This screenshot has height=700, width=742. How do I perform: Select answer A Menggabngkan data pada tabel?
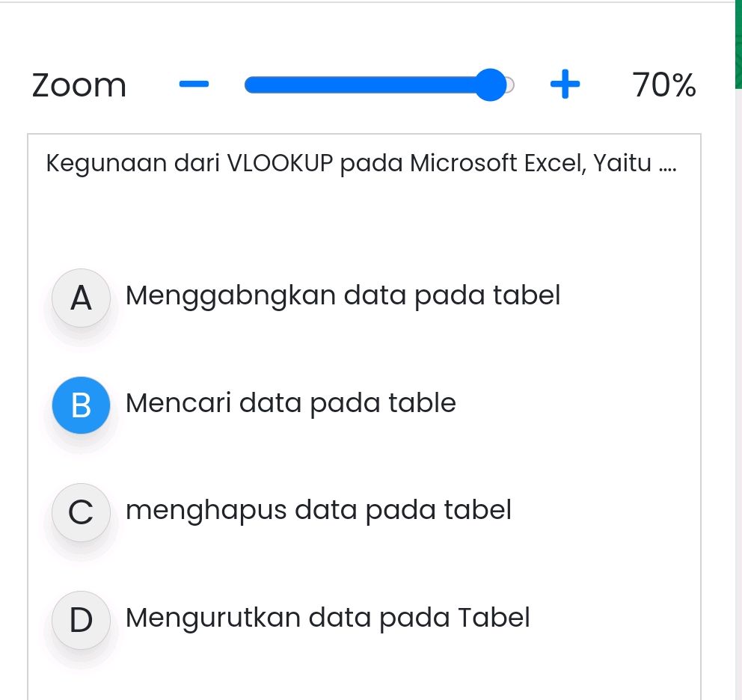[343, 295]
